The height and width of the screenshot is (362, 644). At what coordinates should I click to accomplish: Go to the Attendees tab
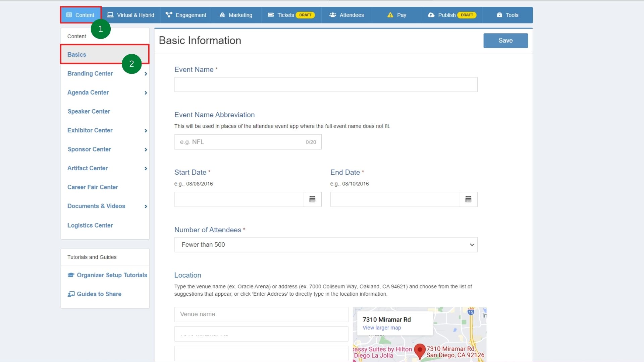(347, 15)
